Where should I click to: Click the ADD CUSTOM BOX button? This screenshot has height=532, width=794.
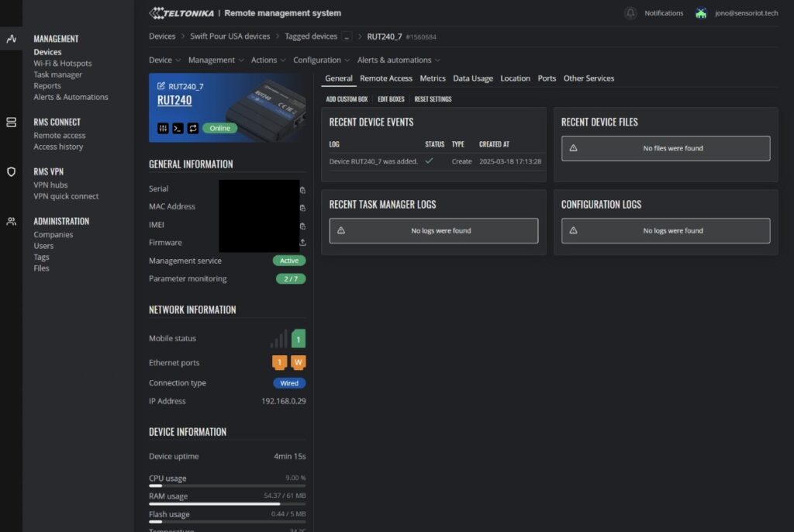347,99
